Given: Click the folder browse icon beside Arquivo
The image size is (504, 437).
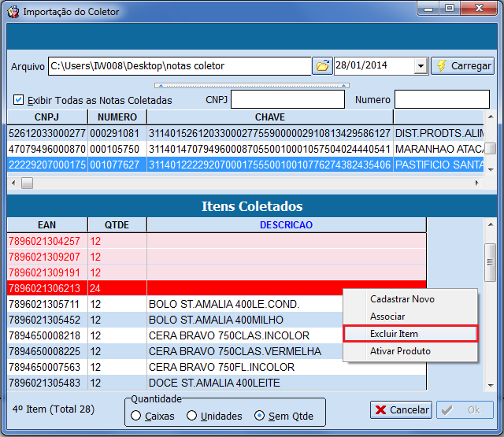Looking at the screenshot, I should click(x=322, y=66).
